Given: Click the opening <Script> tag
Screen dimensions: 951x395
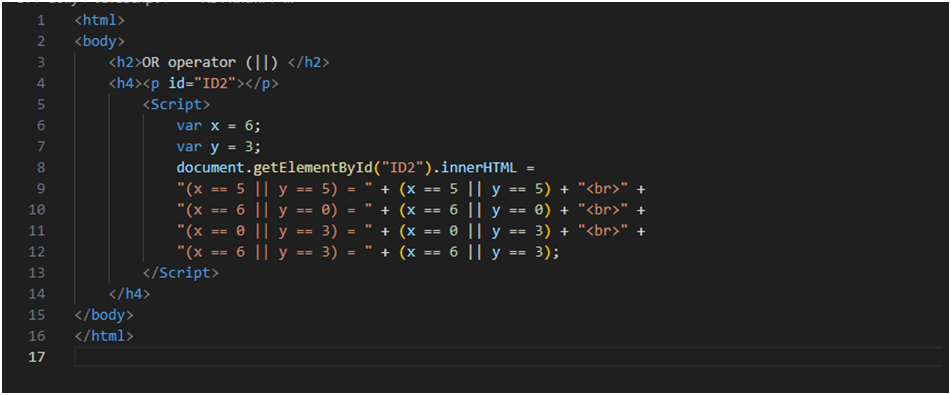Looking at the screenshot, I should (176, 104).
